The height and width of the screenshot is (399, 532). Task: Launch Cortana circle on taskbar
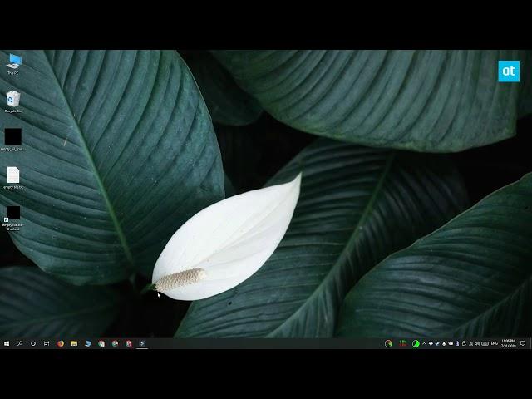33,343
